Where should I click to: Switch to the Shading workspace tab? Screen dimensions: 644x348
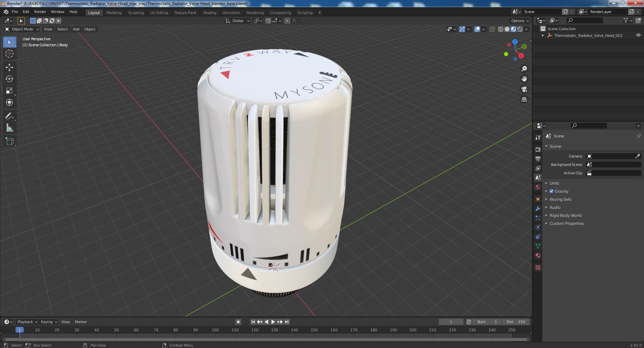pyautogui.click(x=209, y=13)
